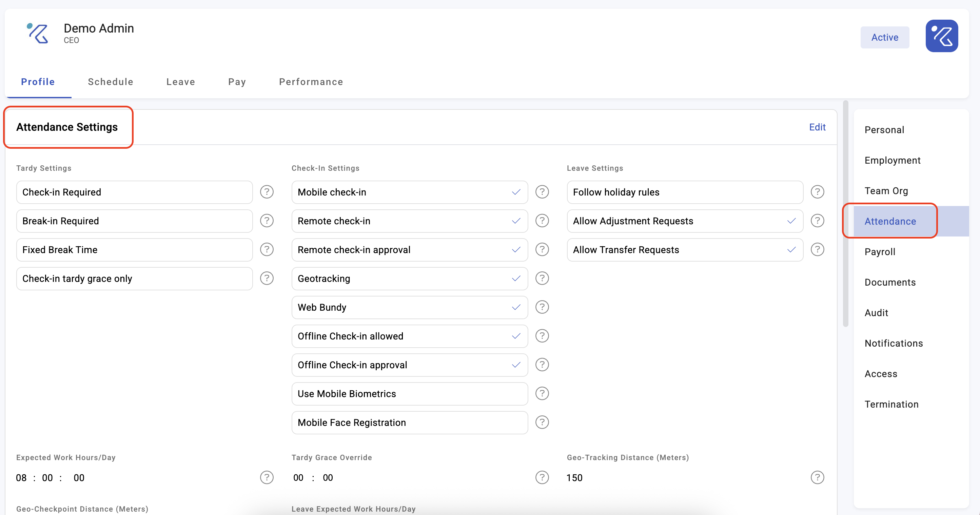Click Demo Admin's profile logo
Viewport: 980px width, 515px height.
pyautogui.click(x=37, y=34)
